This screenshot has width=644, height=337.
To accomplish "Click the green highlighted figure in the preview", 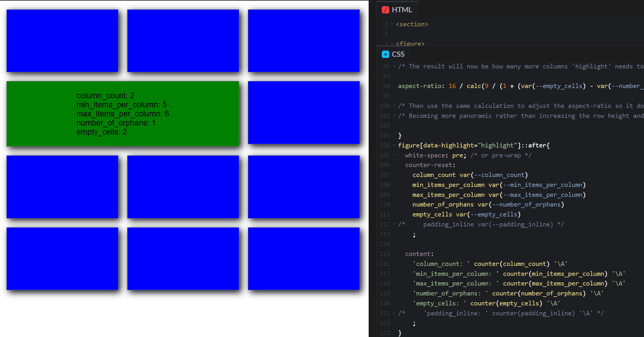I will coord(123,114).
